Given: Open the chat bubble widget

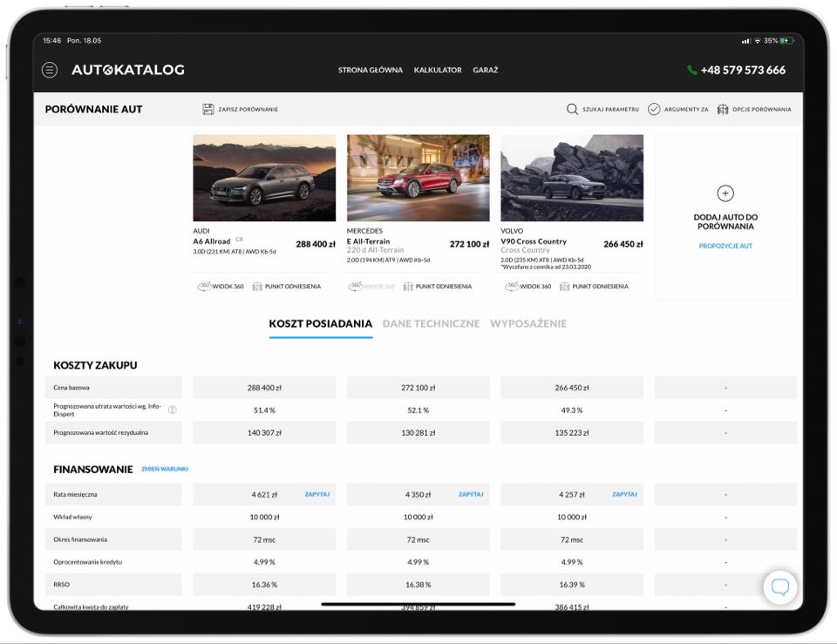Looking at the screenshot, I should pyautogui.click(x=779, y=586).
